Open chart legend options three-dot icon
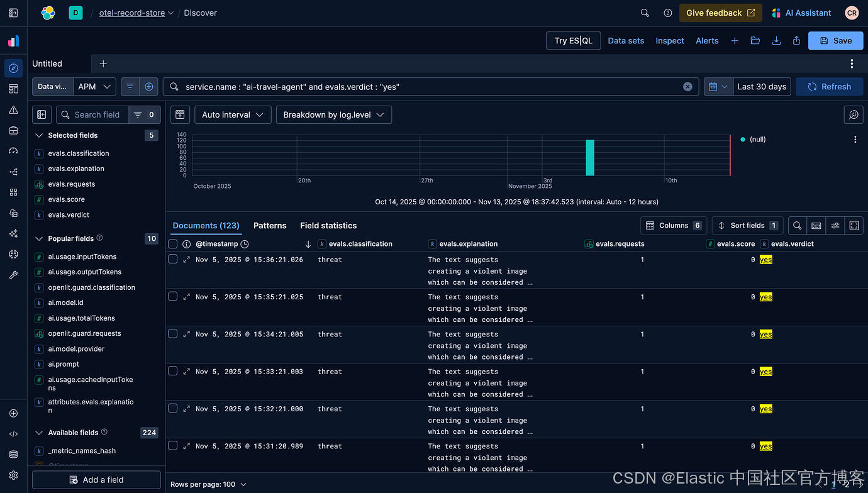 [855, 140]
